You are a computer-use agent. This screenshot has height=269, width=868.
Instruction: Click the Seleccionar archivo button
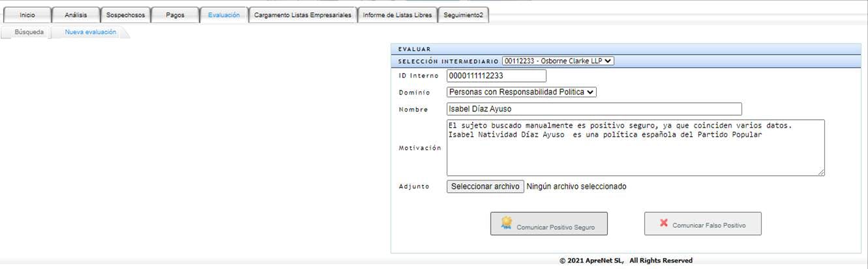tap(485, 186)
